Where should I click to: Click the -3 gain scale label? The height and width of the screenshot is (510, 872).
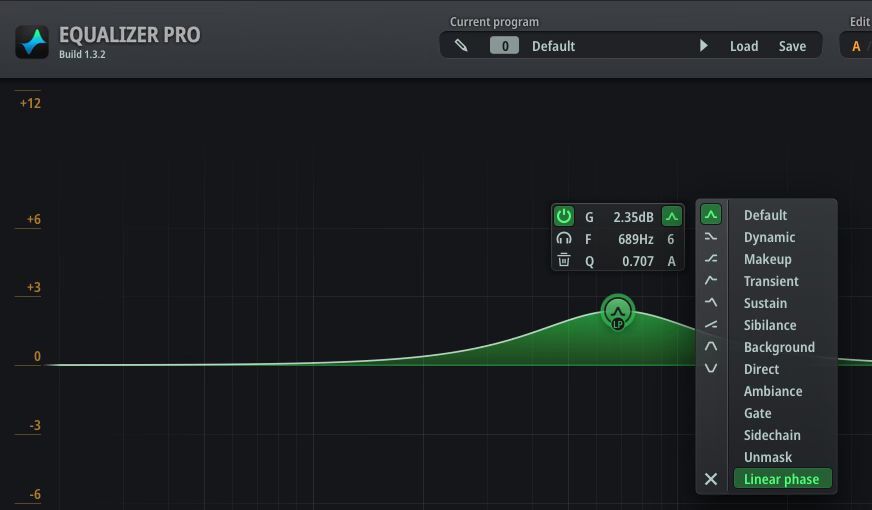click(34, 425)
